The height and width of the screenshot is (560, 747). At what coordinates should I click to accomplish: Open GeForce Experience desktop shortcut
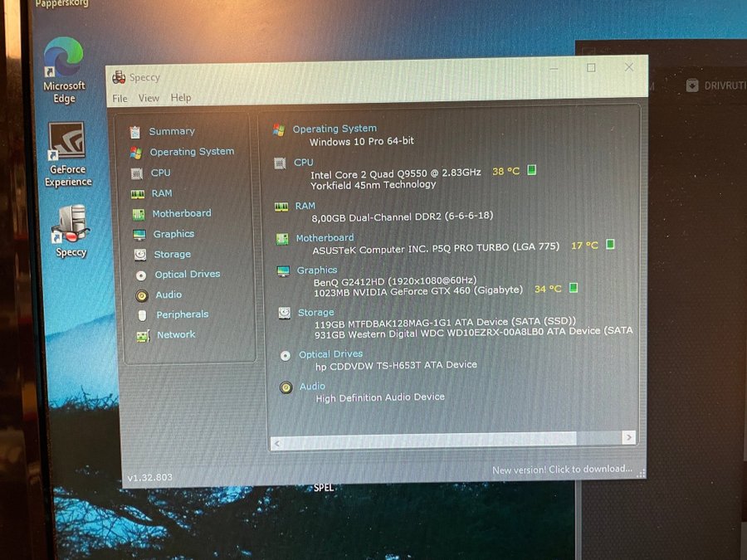68,155
